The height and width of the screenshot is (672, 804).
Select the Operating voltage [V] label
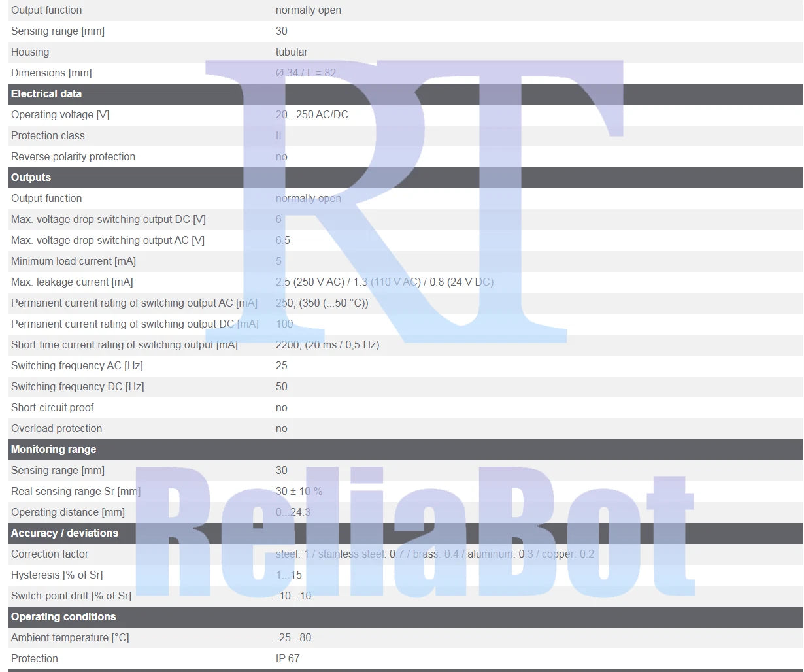pyautogui.click(x=60, y=115)
